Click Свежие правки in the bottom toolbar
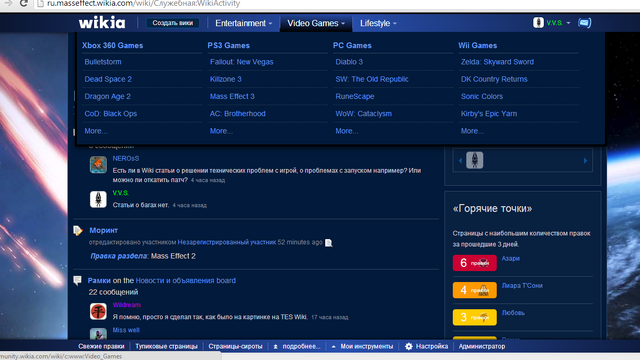The height and width of the screenshot is (360, 640). point(101,346)
